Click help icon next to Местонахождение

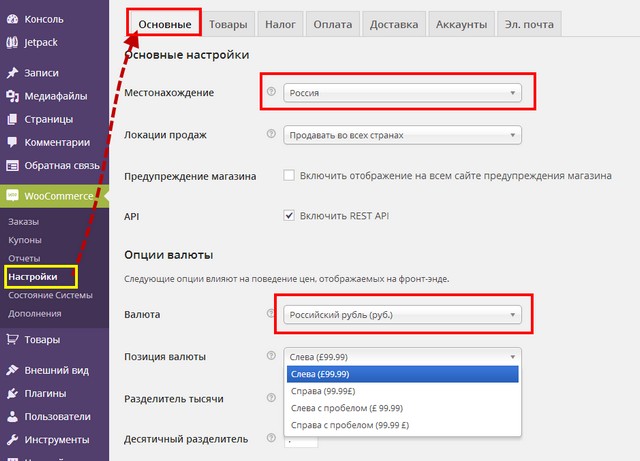point(271,91)
